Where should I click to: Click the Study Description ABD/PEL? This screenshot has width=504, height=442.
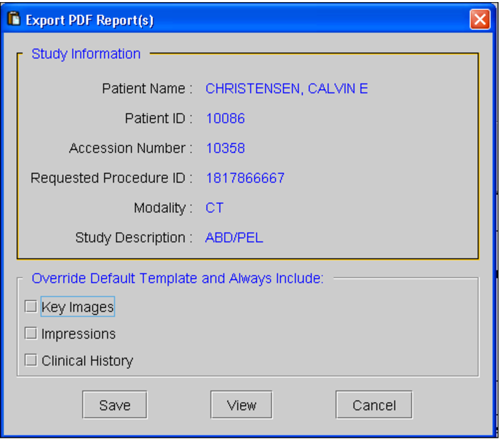[233, 237]
